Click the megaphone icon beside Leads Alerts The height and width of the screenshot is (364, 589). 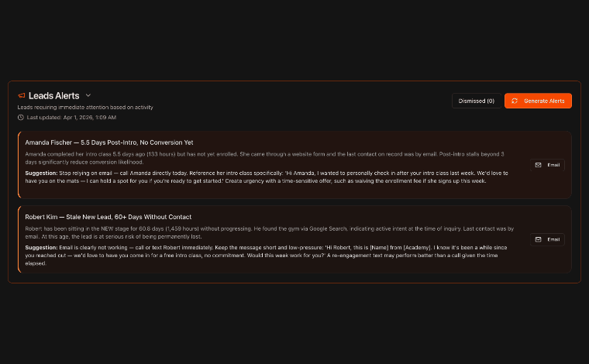pyautogui.click(x=22, y=96)
